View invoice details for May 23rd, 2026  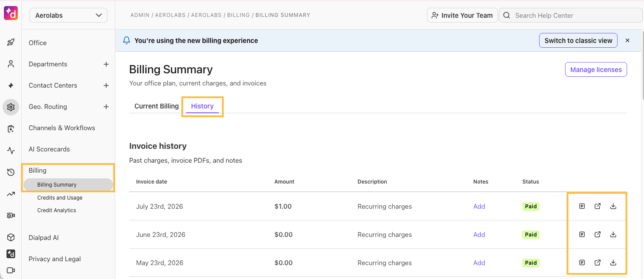(582, 263)
